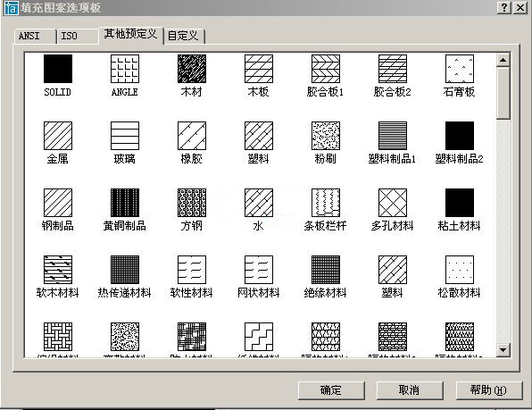
Task: Select the SOLID fill pattern swatch
Action: click(58, 69)
